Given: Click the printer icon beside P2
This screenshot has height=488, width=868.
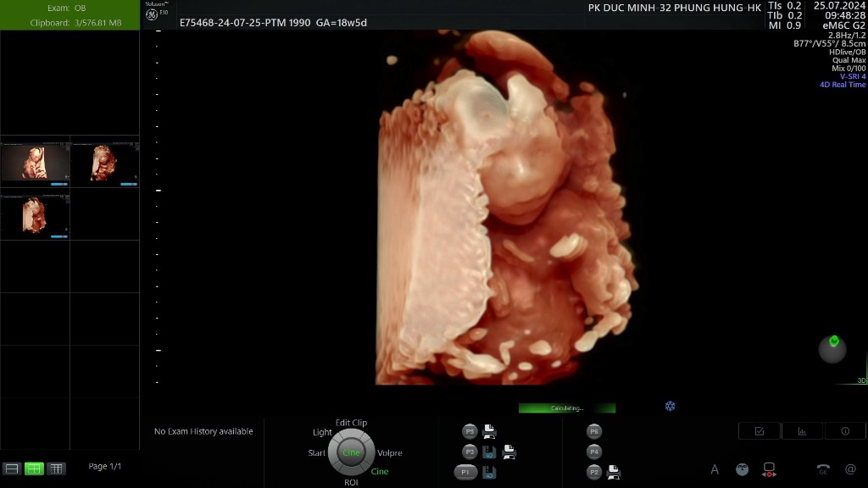Looking at the screenshot, I should click(x=615, y=472).
